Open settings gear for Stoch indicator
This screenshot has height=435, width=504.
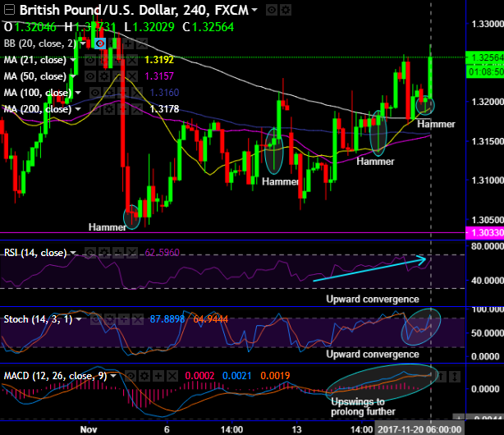(110, 319)
